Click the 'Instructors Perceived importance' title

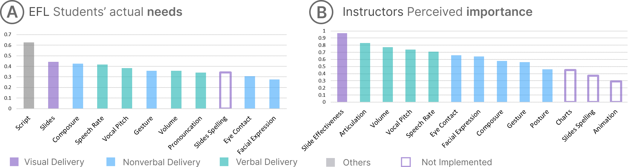pyautogui.click(x=437, y=12)
